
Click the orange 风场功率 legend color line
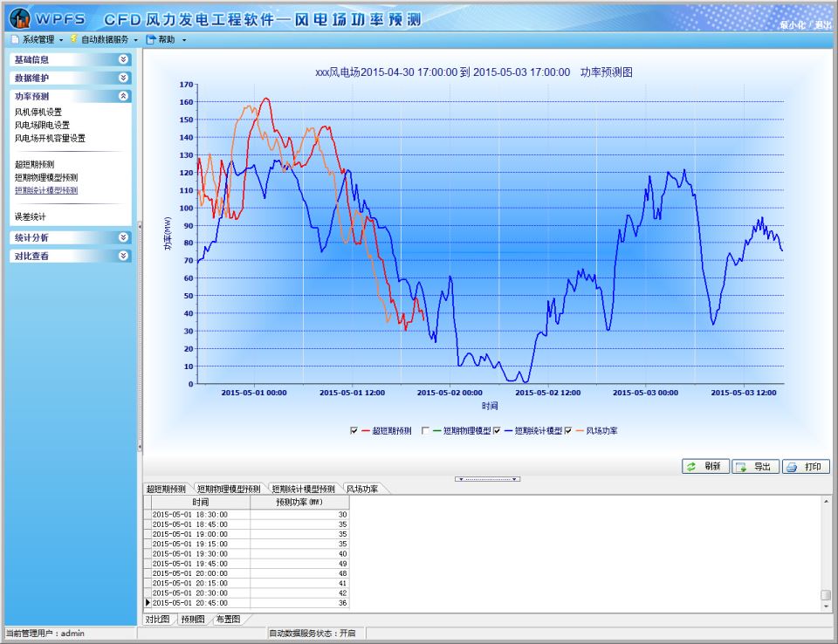tap(580, 430)
